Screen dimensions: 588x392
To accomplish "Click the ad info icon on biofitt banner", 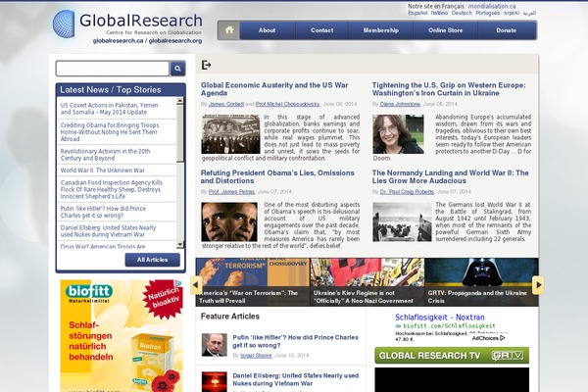I will [179, 283].
